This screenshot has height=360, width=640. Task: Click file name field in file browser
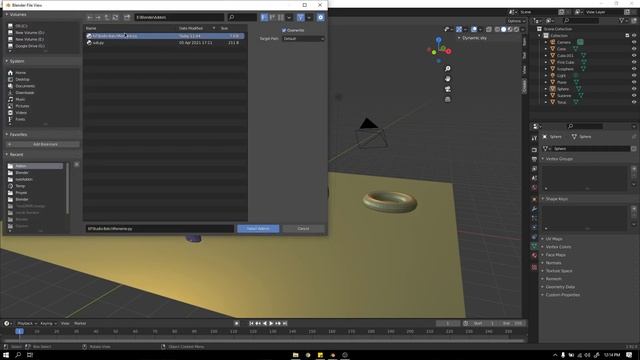point(159,229)
